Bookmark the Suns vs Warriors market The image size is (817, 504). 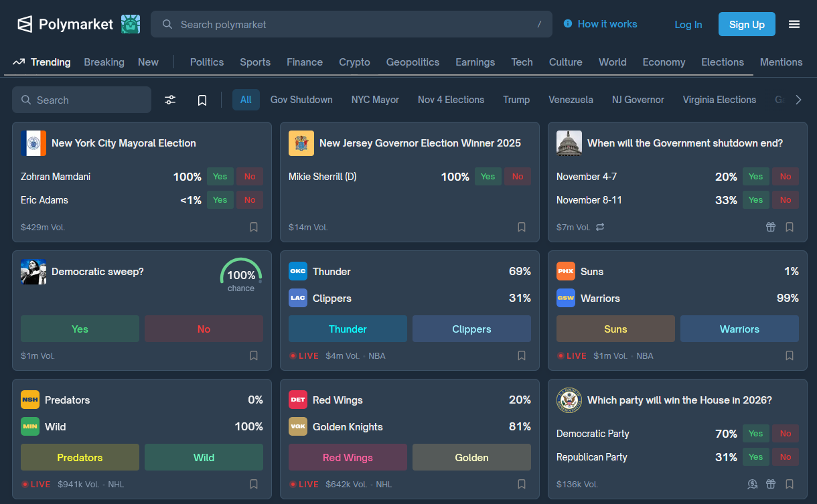click(x=790, y=355)
